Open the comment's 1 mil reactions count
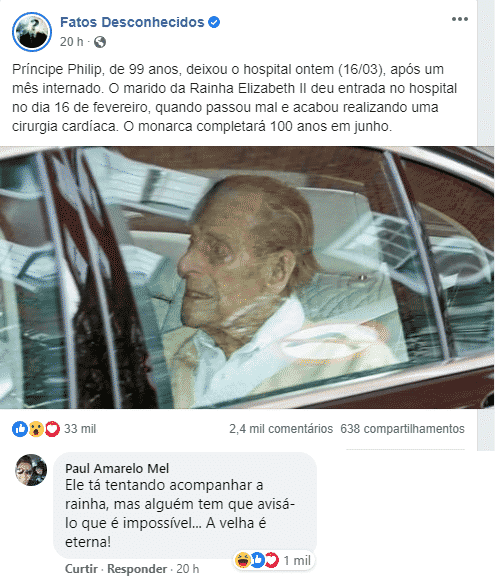The image size is (496, 583). pyautogui.click(x=297, y=560)
